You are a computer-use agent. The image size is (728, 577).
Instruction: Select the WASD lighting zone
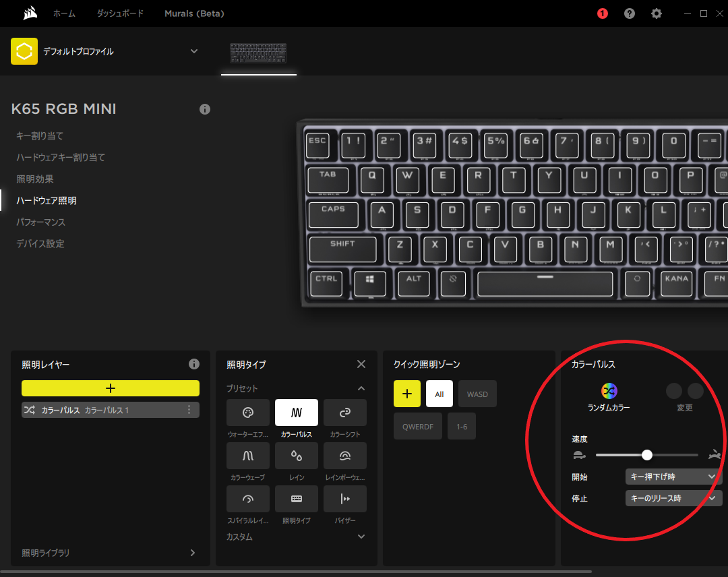tap(477, 394)
